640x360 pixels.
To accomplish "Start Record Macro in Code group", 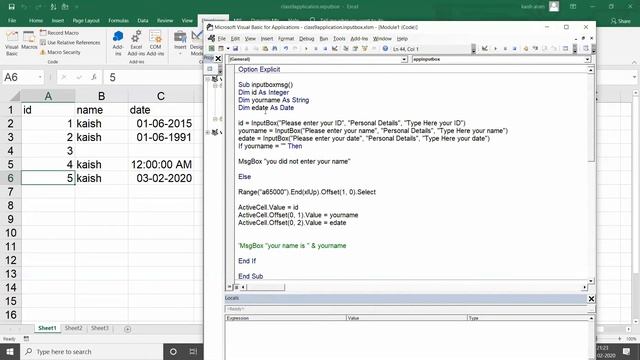I will 59,33.
